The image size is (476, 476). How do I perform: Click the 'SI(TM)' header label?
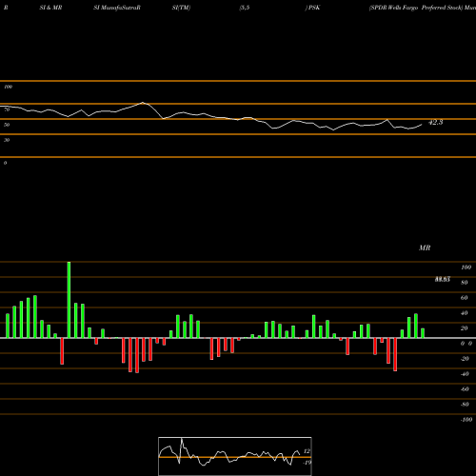click(181, 8)
